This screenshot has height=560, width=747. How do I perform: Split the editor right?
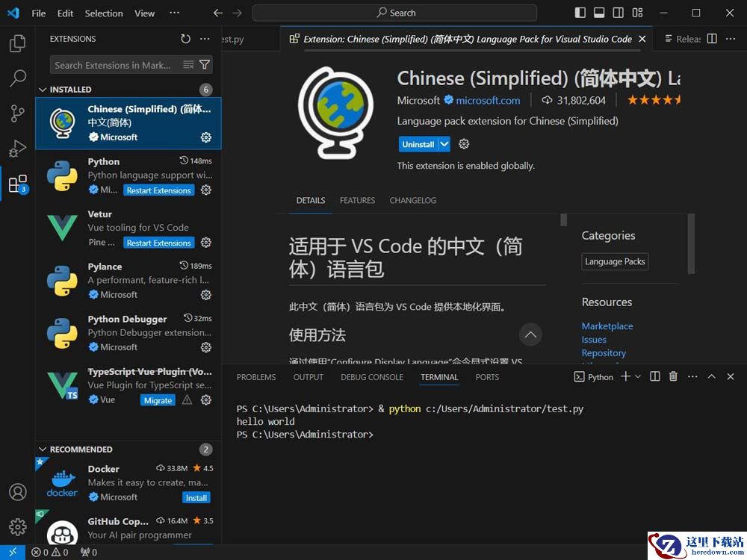712,39
